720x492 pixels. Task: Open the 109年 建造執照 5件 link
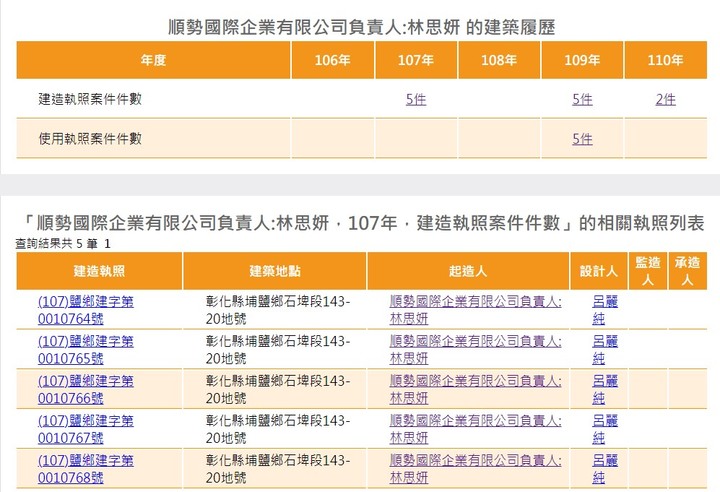582,99
